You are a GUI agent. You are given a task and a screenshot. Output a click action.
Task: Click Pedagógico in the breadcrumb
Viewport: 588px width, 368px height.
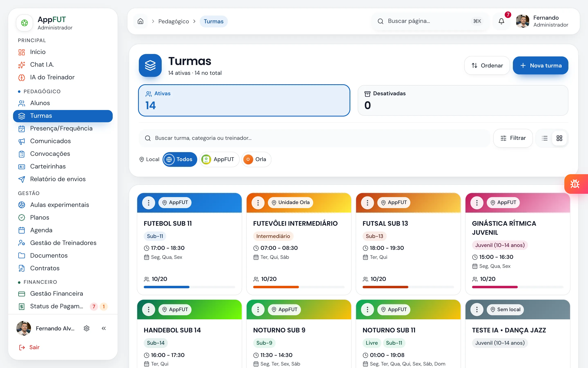pos(174,21)
